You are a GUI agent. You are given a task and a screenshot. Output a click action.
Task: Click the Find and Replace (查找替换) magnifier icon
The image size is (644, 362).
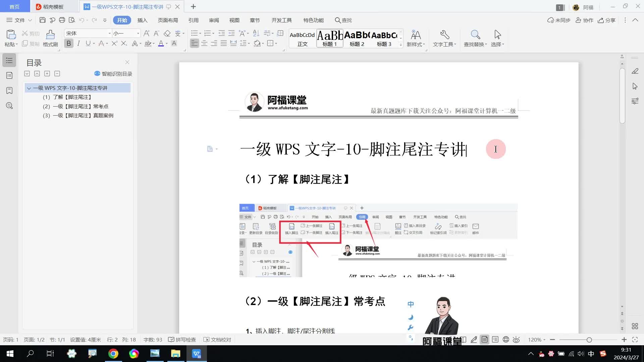pyautogui.click(x=475, y=35)
